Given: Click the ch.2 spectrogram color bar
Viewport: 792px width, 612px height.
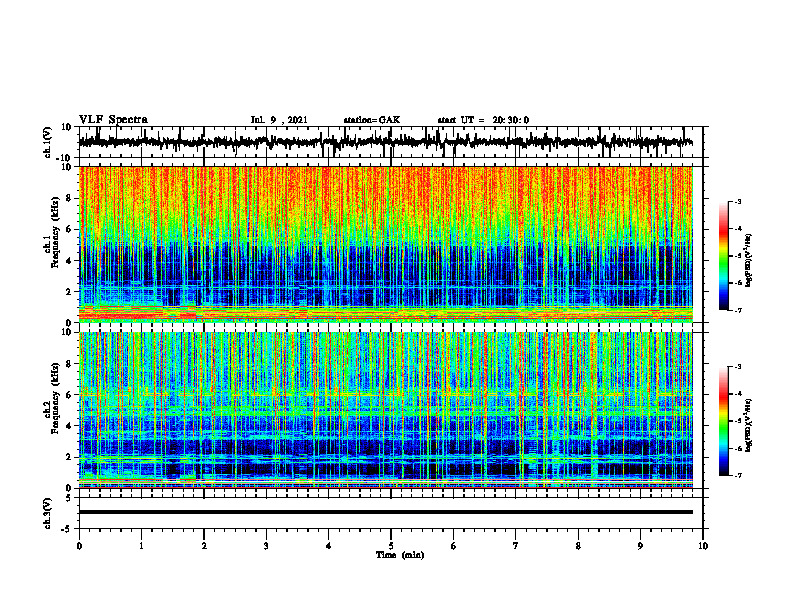Looking at the screenshot, I should [723, 421].
